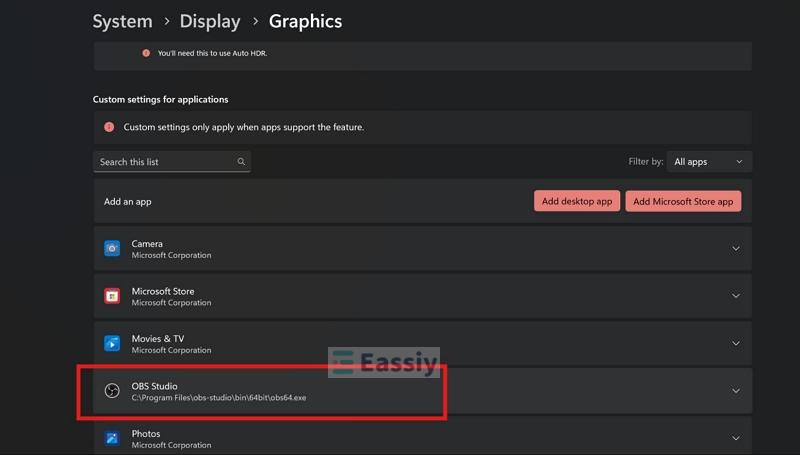
Task: Expand the Movies & TV row chevron
Action: 736,343
